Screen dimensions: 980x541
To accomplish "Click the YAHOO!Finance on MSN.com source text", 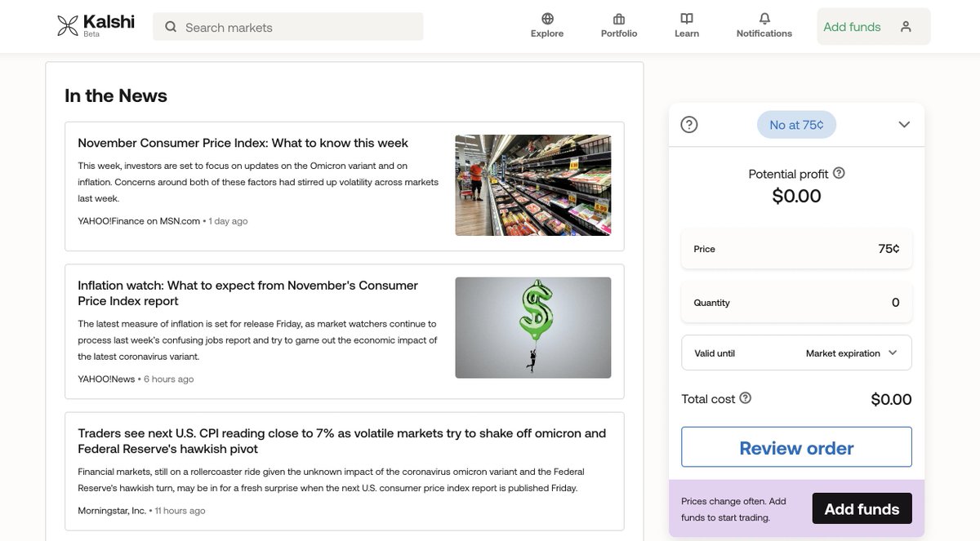I will click(x=139, y=221).
